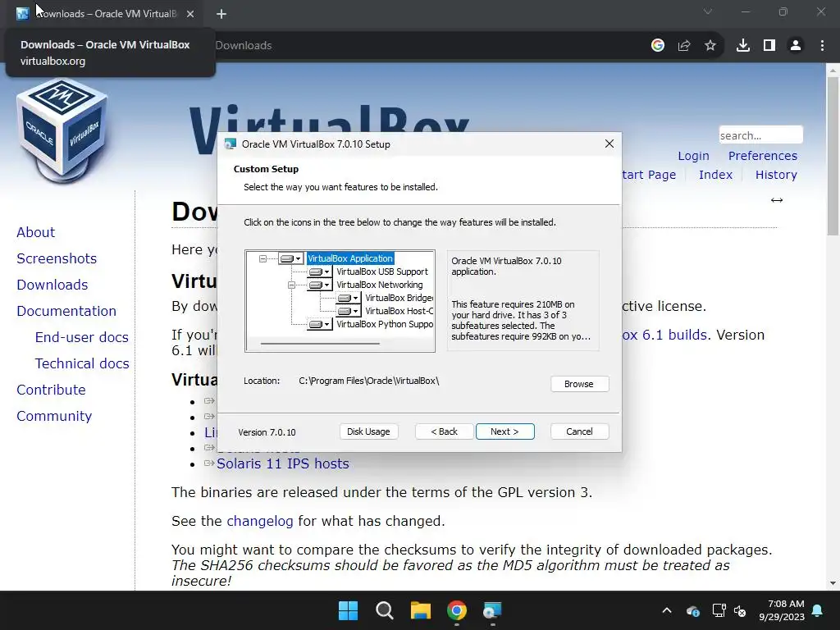The height and width of the screenshot is (630, 840).
Task: Click the VirtualBox logo on the webpage
Action: click(62, 130)
